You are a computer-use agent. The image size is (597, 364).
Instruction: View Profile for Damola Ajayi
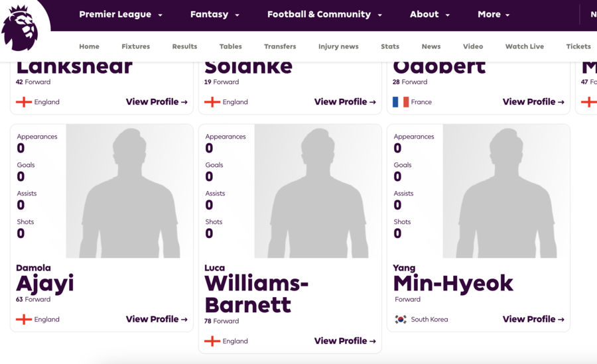coord(157,319)
